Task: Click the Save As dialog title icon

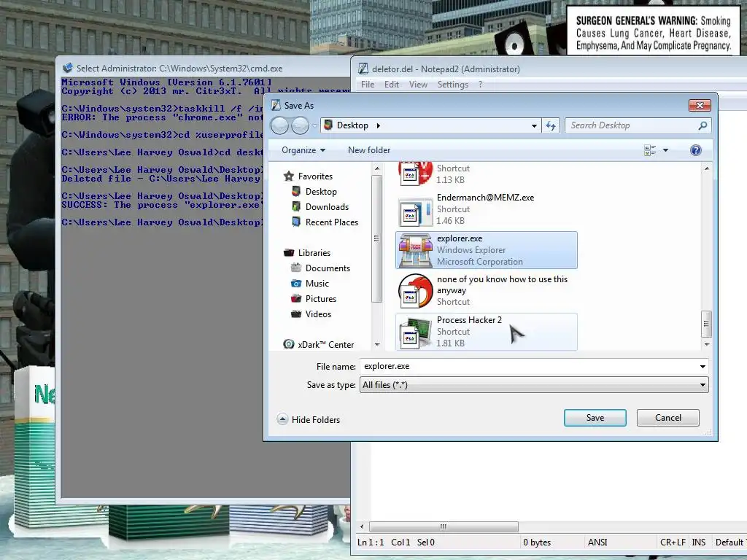Action: (x=276, y=105)
